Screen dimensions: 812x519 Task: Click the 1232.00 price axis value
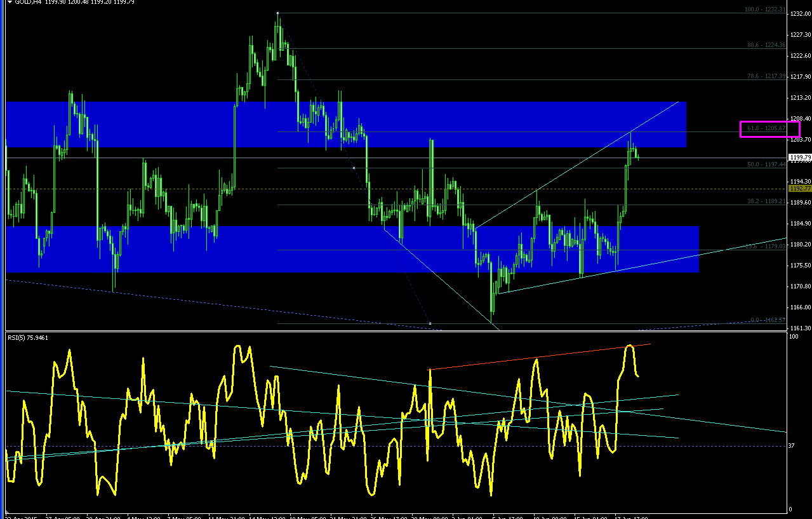[x=800, y=15]
